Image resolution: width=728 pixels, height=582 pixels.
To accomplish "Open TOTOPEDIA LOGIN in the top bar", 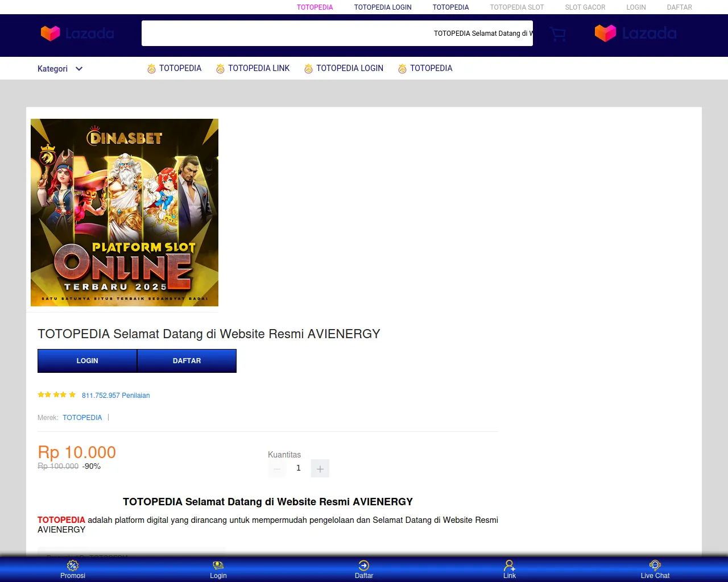I will pos(383,7).
